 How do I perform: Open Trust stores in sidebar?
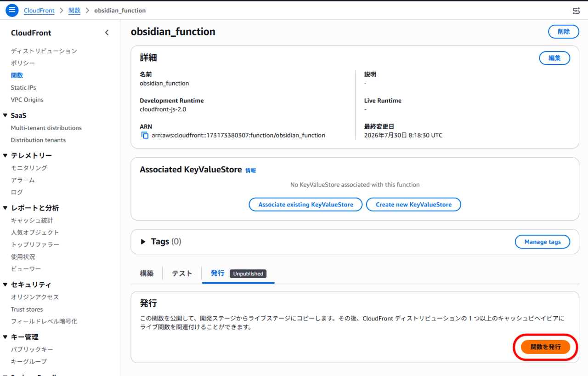[27, 309]
